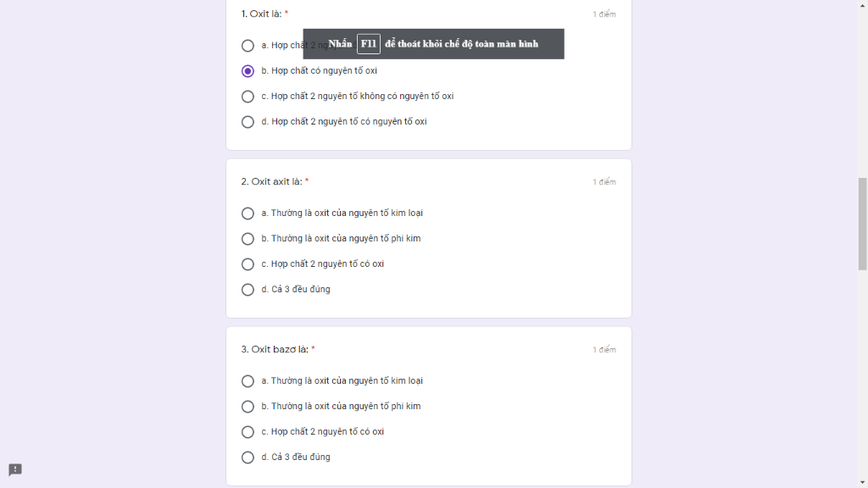The image size is (868, 488).
Task: Click the report problem feedback icon
Action: click(15, 469)
